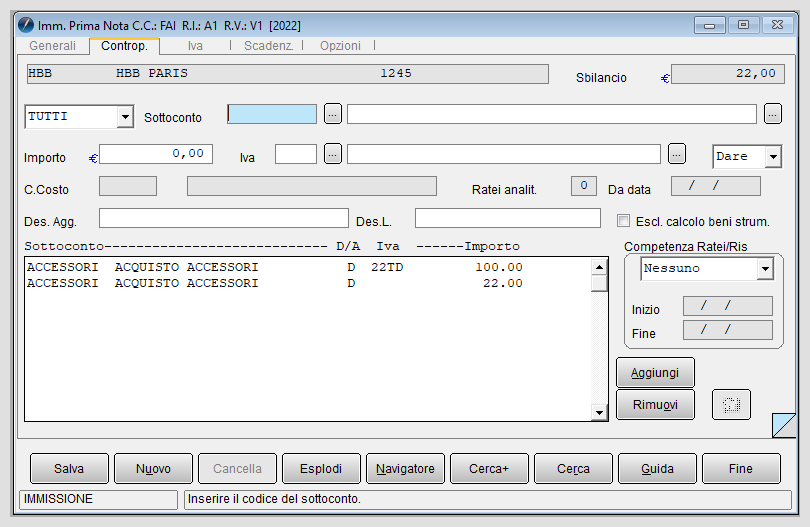Click the Iva description field
The image size is (810, 527).
pyautogui.click(x=504, y=154)
